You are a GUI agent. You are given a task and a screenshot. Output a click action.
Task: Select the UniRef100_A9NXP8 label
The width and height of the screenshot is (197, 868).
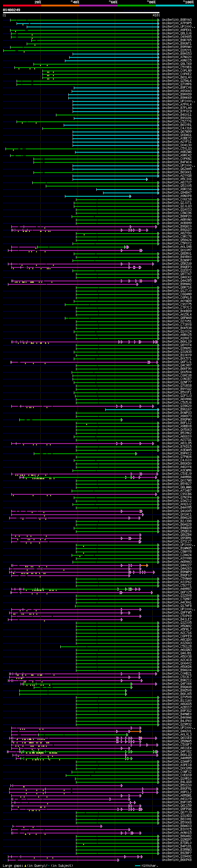(x=177, y=196)
